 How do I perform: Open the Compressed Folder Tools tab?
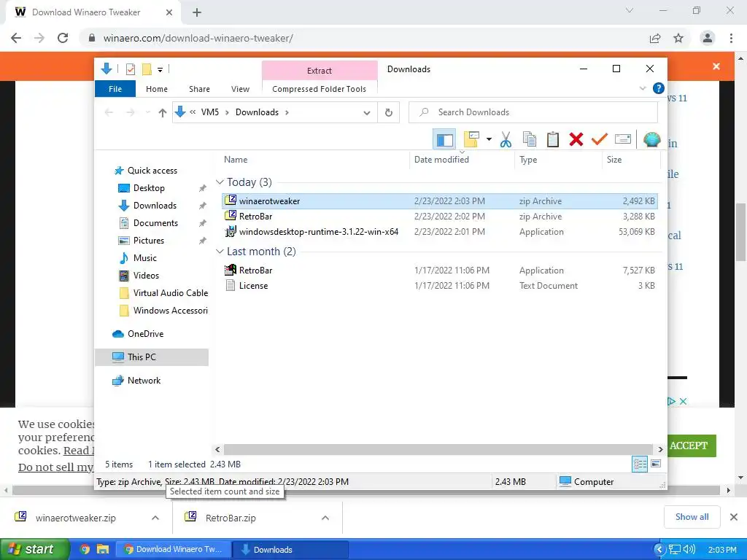(x=320, y=89)
